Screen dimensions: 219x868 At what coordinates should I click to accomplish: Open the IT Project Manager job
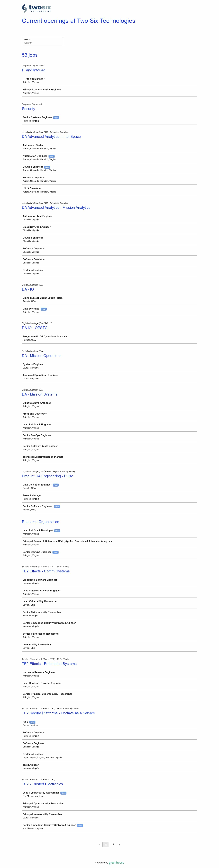109,81
